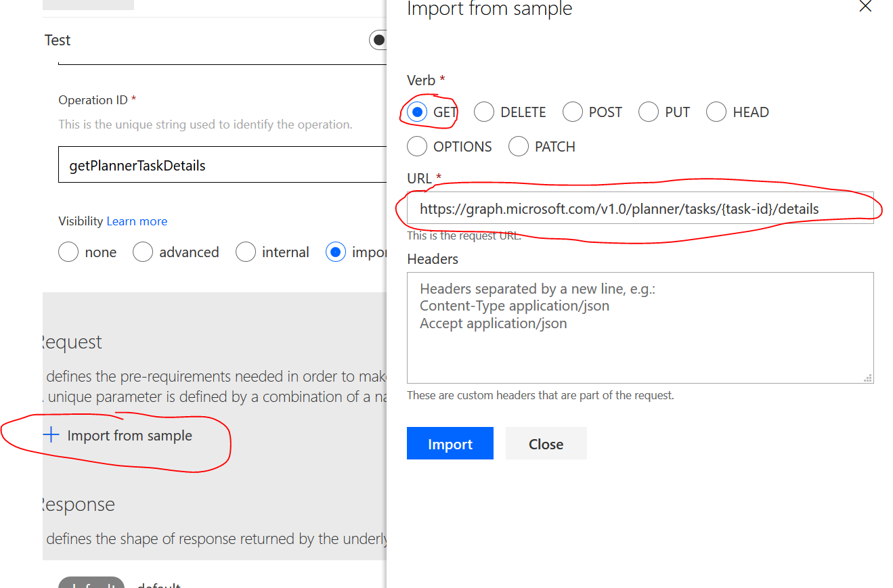Set visibility to advanced
The width and height of the screenshot is (893, 588).
pyautogui.click(x=143, y=252)
